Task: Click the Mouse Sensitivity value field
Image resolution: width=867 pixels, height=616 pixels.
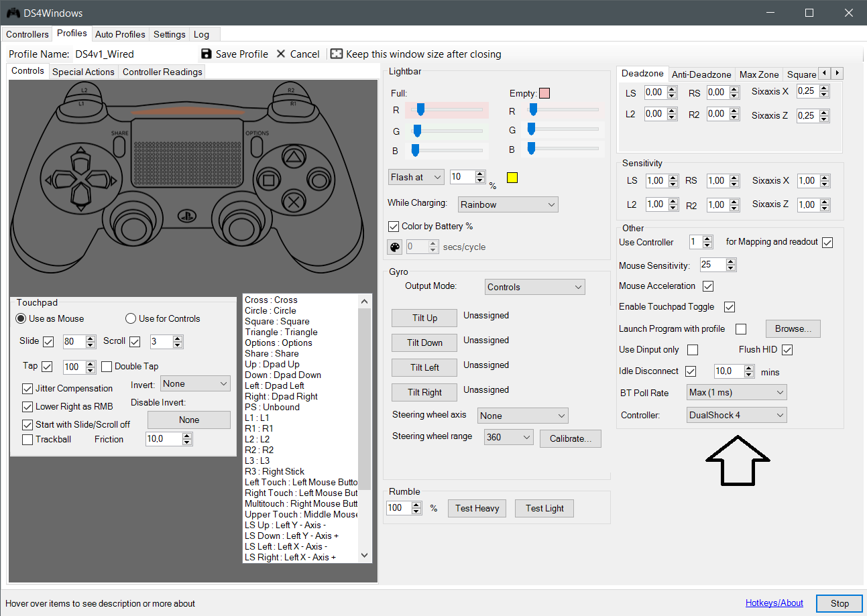Action: click(x=713, y=265)
